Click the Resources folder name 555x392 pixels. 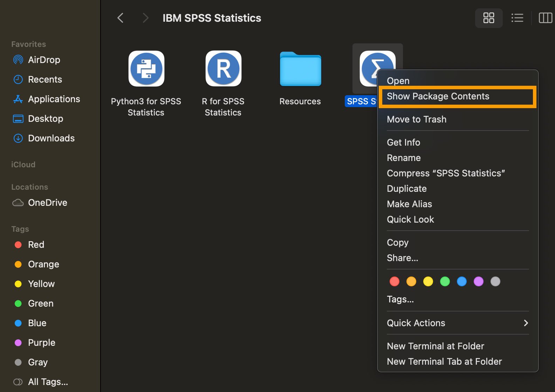(x=300, y=101)
